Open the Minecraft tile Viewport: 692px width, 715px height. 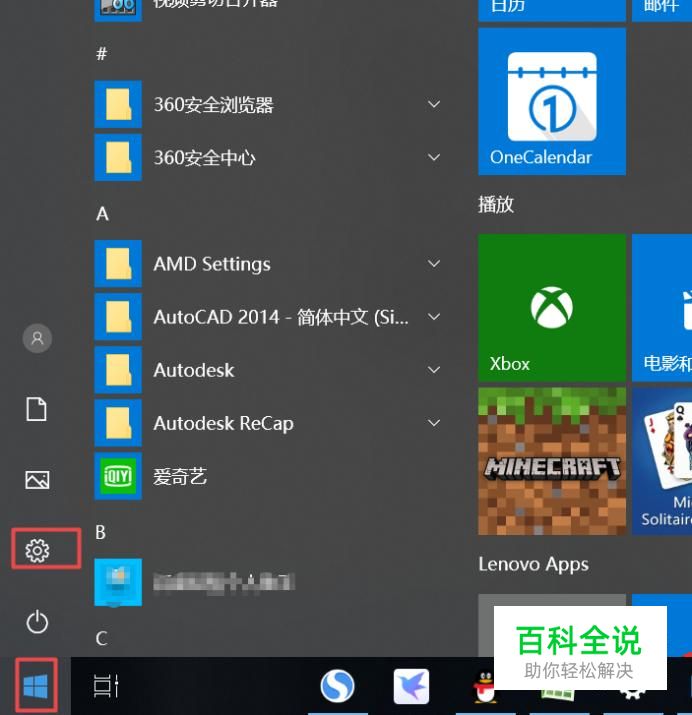click(x=552, y=461)
